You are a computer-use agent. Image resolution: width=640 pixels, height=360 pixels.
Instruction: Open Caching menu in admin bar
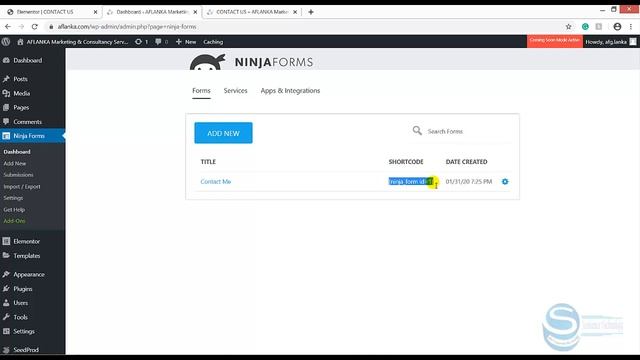(213, 42)
